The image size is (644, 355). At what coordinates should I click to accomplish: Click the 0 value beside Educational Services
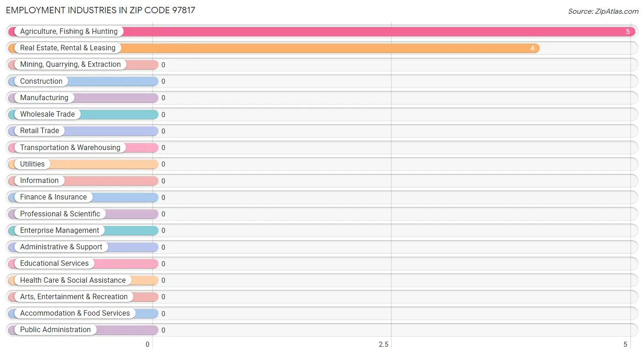163,264
